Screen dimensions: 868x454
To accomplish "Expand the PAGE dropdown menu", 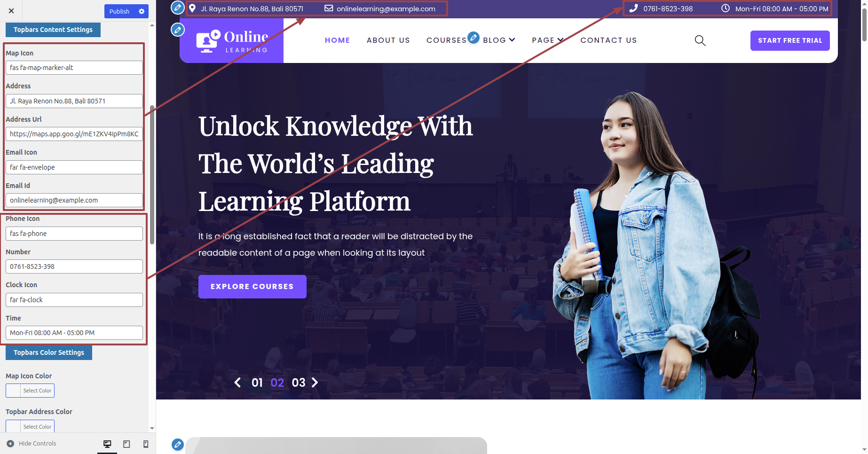I will 547,40.
